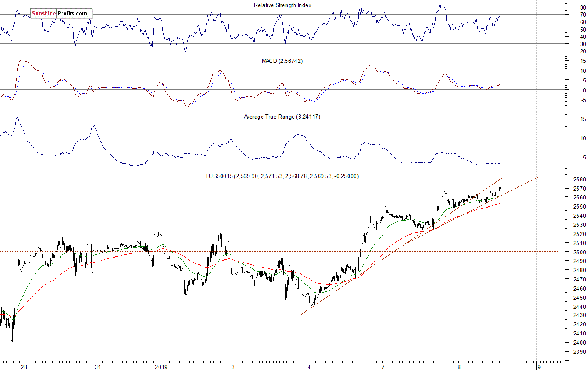Click the SunshineProfits.com logo
Image resolution: width=588 pixels, height=370 pixels.
61,13
